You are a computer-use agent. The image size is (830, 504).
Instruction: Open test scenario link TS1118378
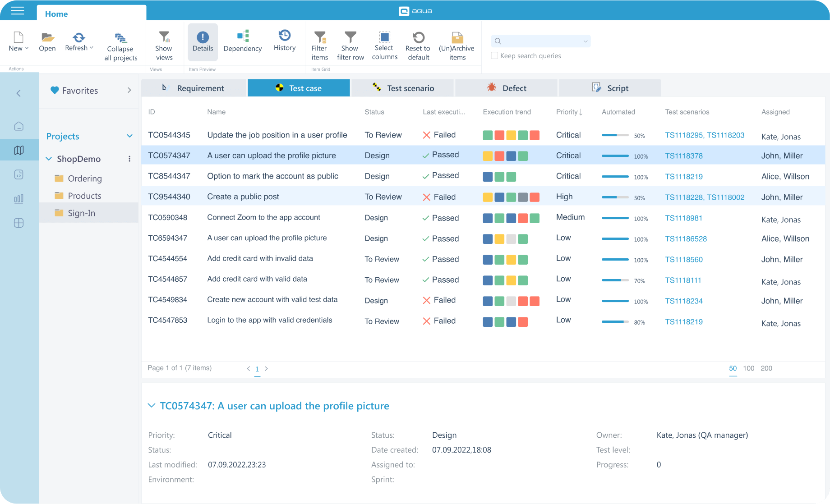tap(683, 156)
